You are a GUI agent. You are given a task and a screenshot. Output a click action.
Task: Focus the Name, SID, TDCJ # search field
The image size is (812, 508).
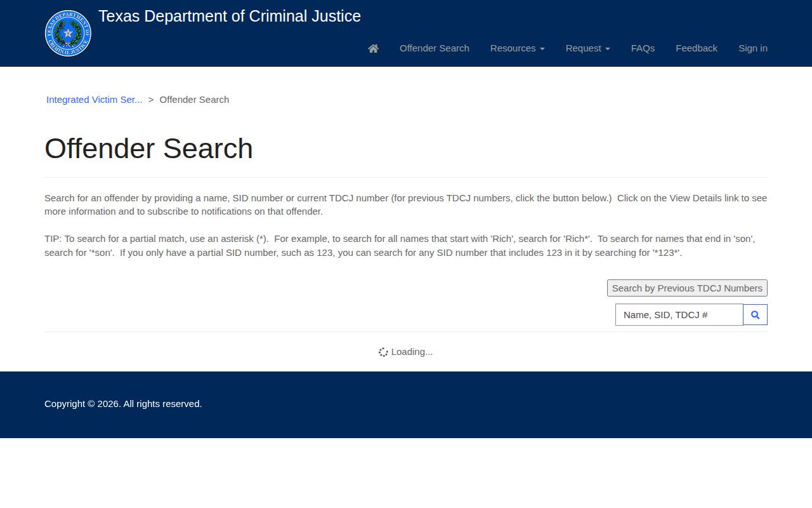tap(679, 314)
